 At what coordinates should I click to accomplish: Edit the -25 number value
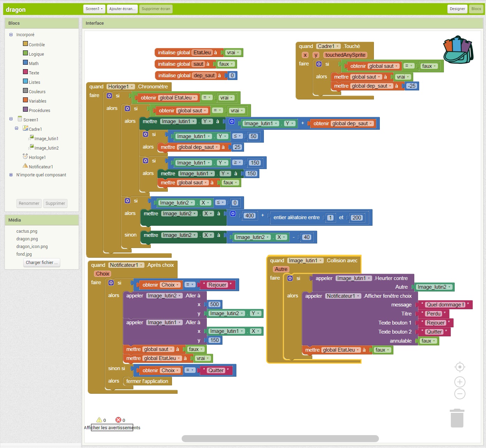(412, 86)
